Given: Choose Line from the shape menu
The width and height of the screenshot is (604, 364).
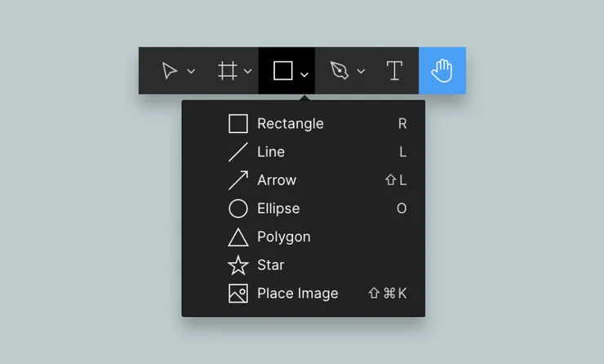Looking at the screenshot, I should (x=271, y=152).
